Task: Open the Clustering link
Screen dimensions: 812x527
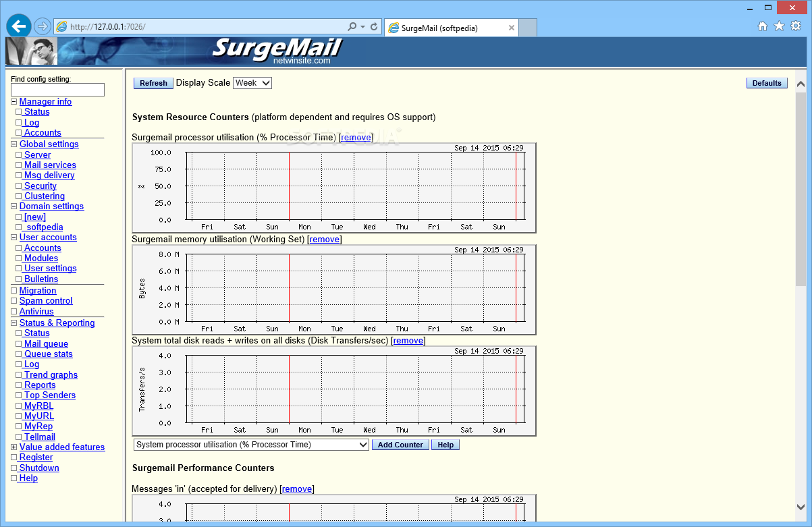Action: tap(45, 196)
